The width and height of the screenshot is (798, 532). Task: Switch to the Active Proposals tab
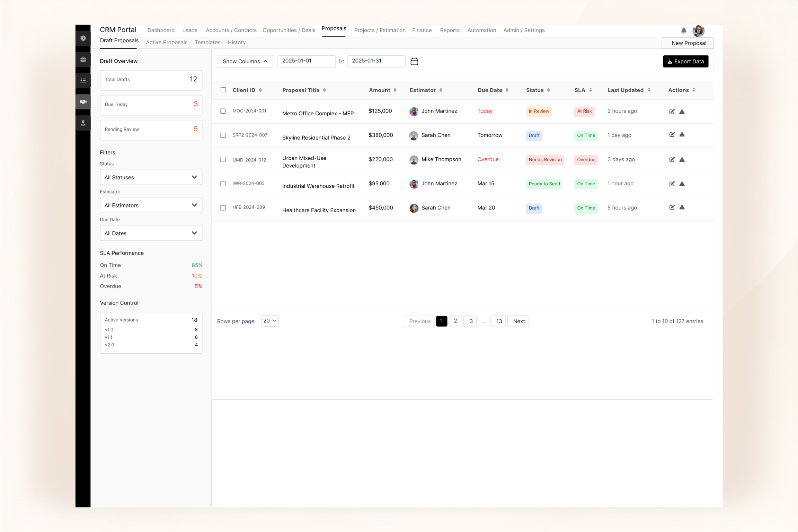click(167, 42)
